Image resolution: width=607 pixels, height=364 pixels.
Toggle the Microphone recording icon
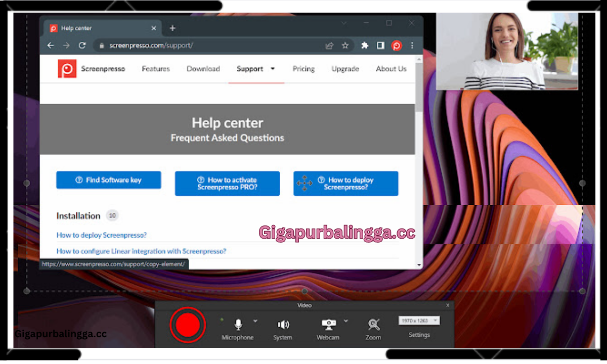coord(238,325)
